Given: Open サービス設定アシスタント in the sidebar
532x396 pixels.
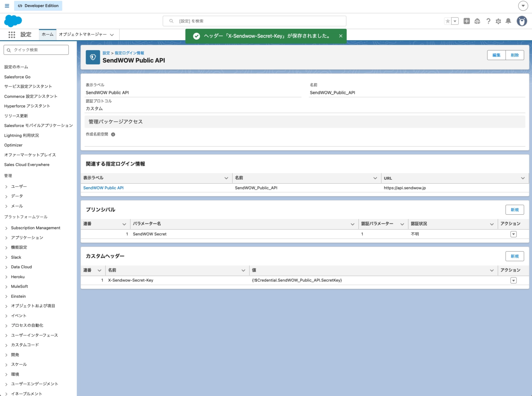Looking at the screenshot, I should pyautogui.click(x=28, y=86).
